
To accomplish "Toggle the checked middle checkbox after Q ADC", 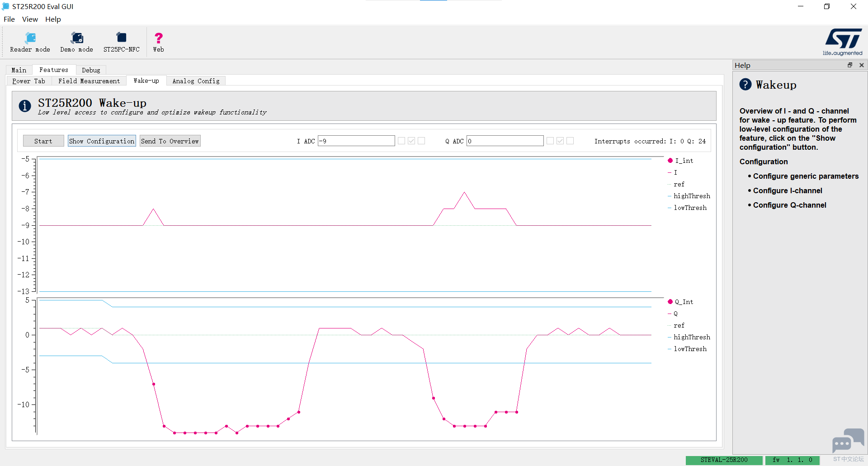I will (x=560, y=141).
